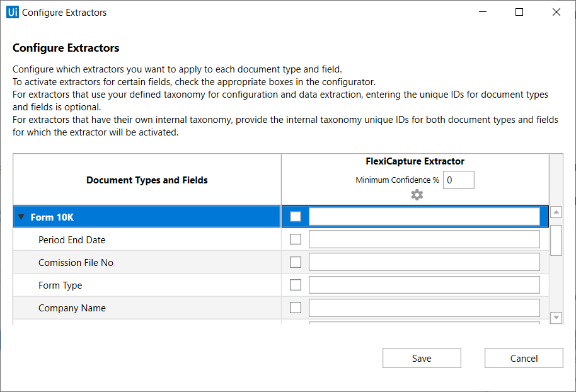Check the Form Type checkbox
This screenshot has height=392, width=576.
[296, 284]
